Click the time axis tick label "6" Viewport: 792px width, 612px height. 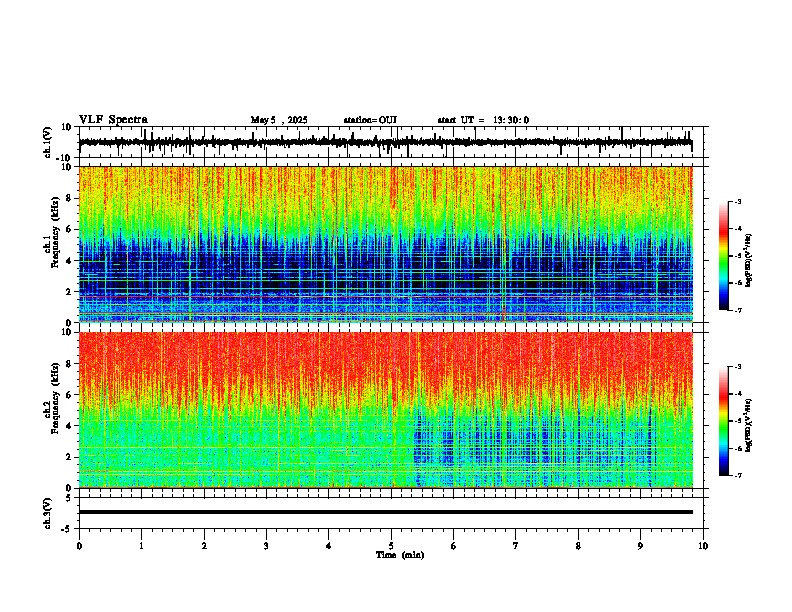tap(454, 546)
